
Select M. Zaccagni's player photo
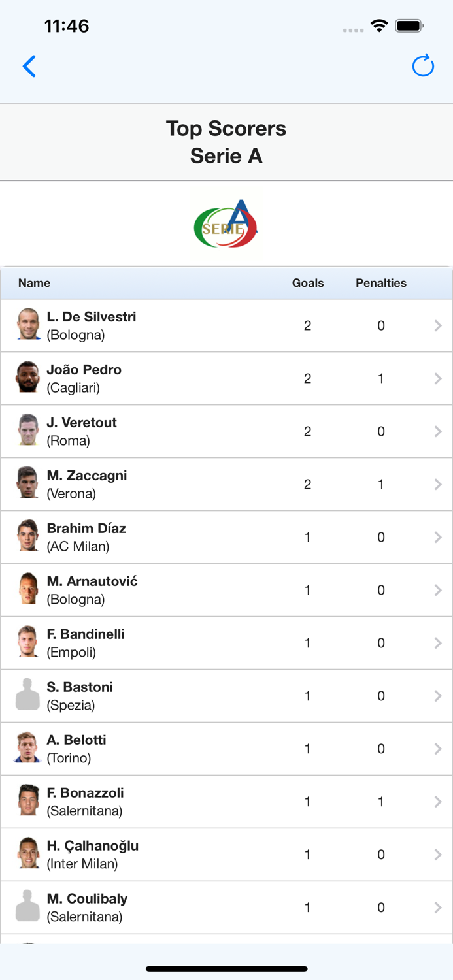click(x=27, y=483)
